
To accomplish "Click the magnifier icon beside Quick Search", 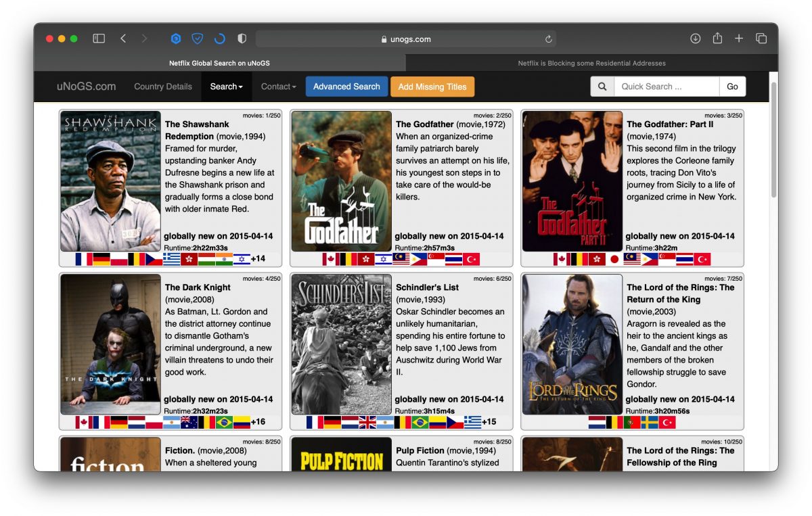I will point(602,87).
